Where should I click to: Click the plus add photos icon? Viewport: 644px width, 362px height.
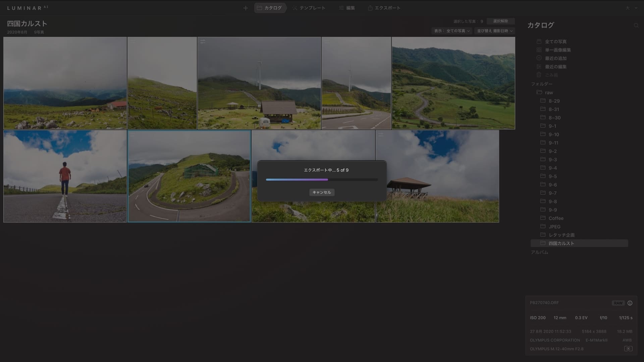pyautogui.click(x=246, y=8)
